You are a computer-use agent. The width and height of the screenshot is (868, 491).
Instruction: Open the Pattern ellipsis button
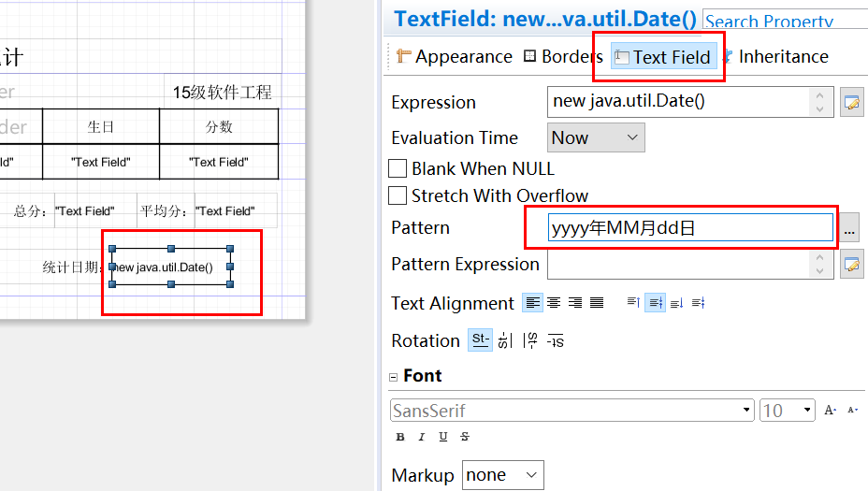click(849, 227)
